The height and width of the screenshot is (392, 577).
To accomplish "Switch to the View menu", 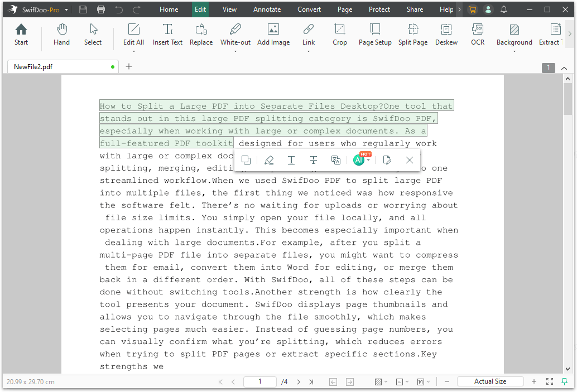I will [x=229, y=9].
